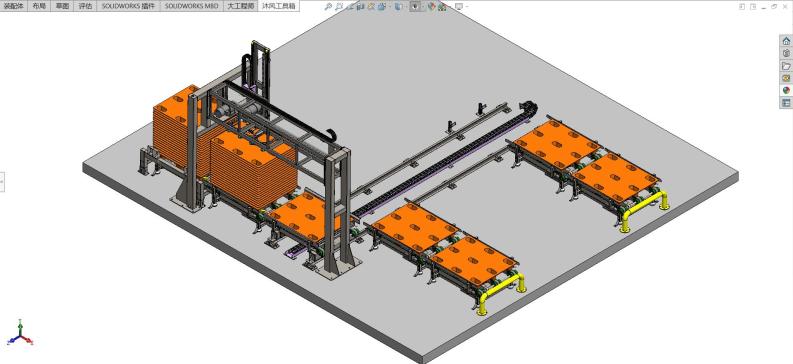Open the 草图 tab
This screenshot has width=793, height=364.
pos(62,6)
